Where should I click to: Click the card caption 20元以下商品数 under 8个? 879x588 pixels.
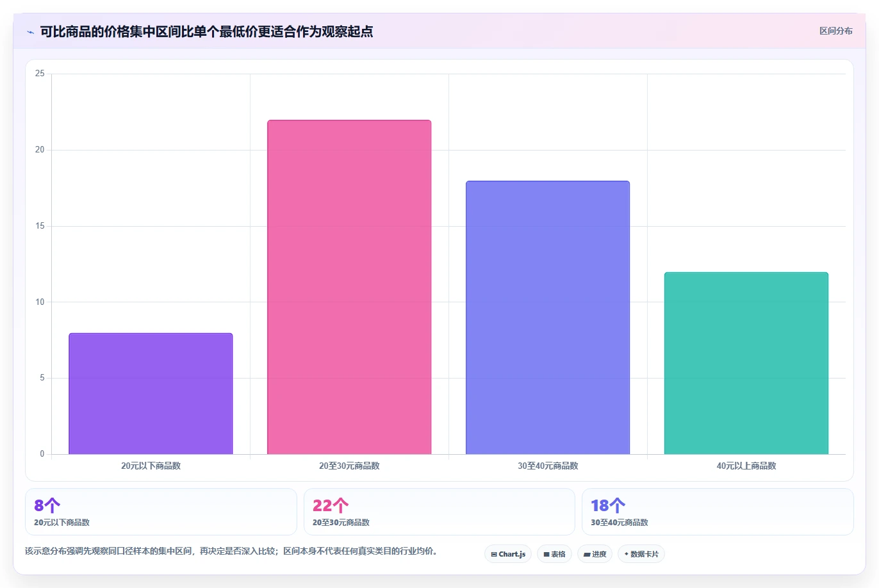(62, 522)
